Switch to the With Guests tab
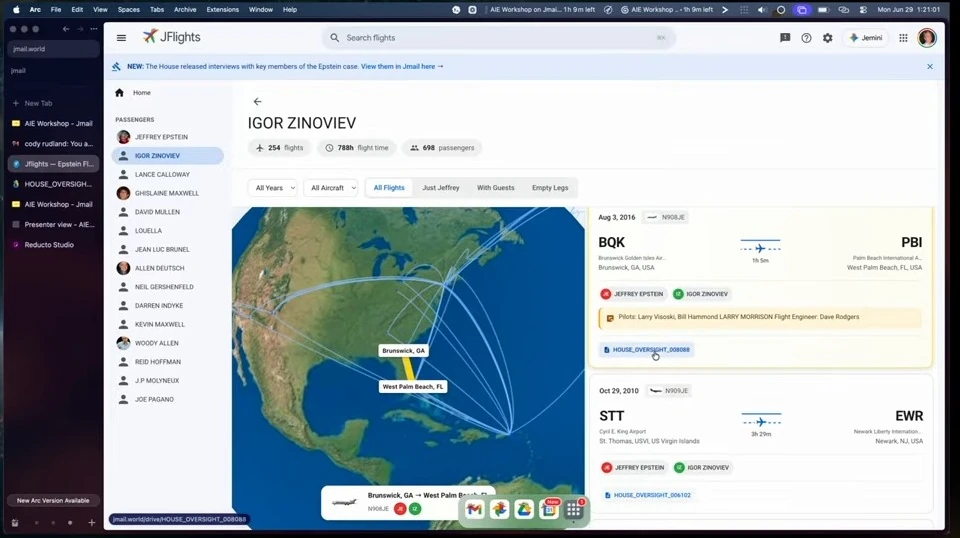960x538 pixels. click(x=495, y=188)
